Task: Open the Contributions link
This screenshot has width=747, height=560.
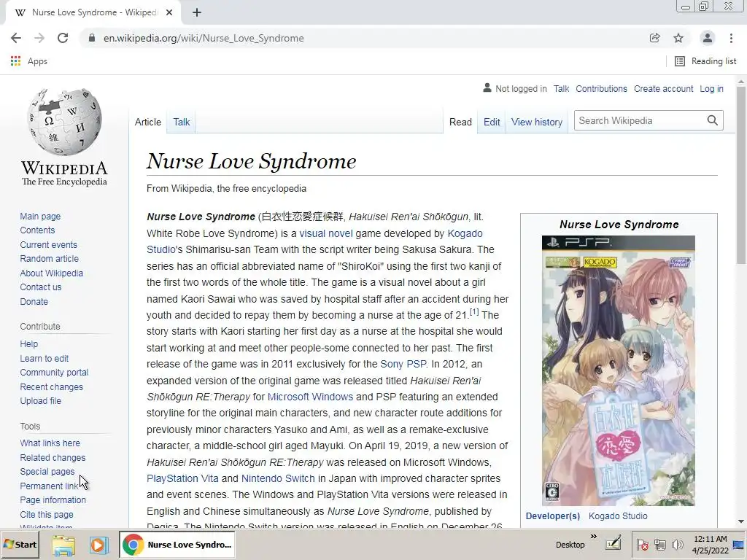Action: pos(601,88)
